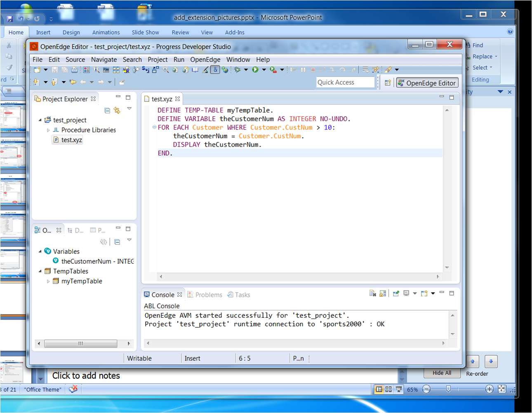Open the Animations tab in PowerPoint

point(106,32)
